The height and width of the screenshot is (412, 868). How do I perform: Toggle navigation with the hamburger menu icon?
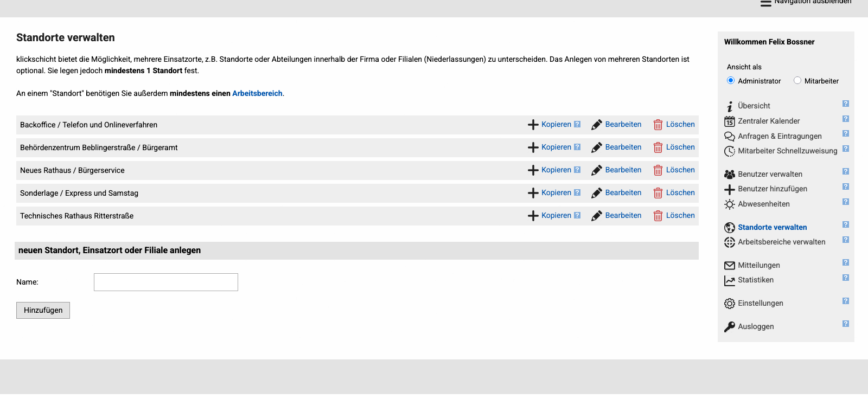click(x=765, y=3)
